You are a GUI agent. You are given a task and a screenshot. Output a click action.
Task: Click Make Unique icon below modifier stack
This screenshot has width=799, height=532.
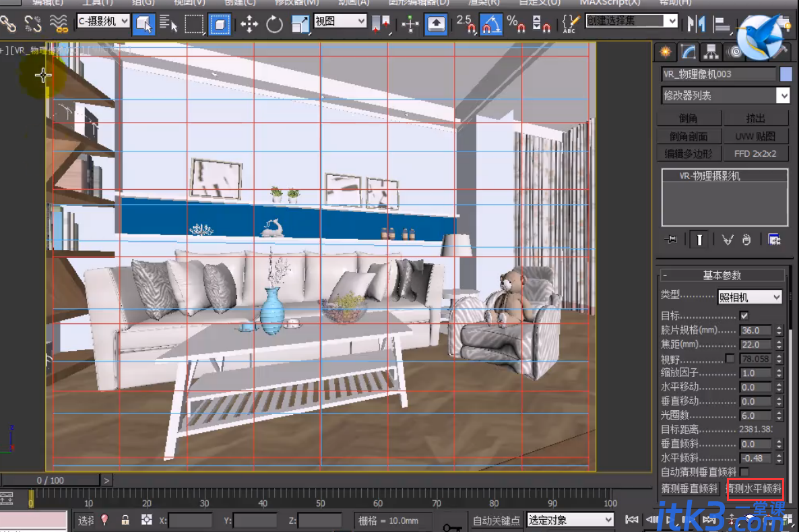click(727, 240)
